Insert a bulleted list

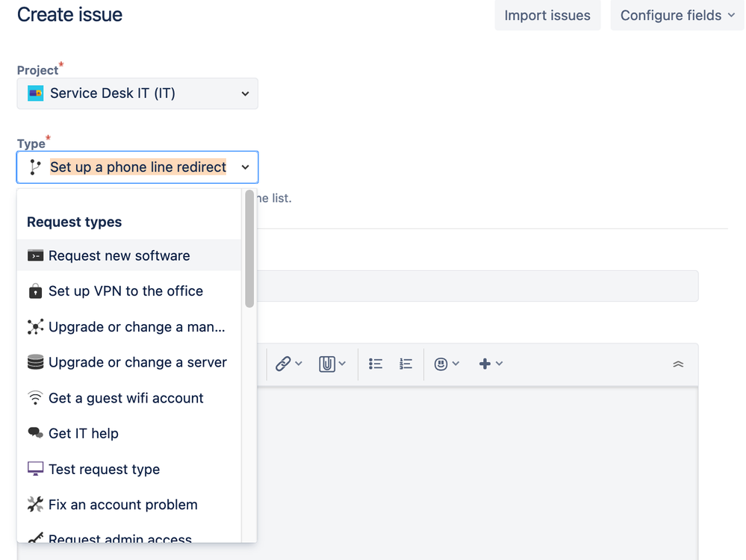[376, 364]
